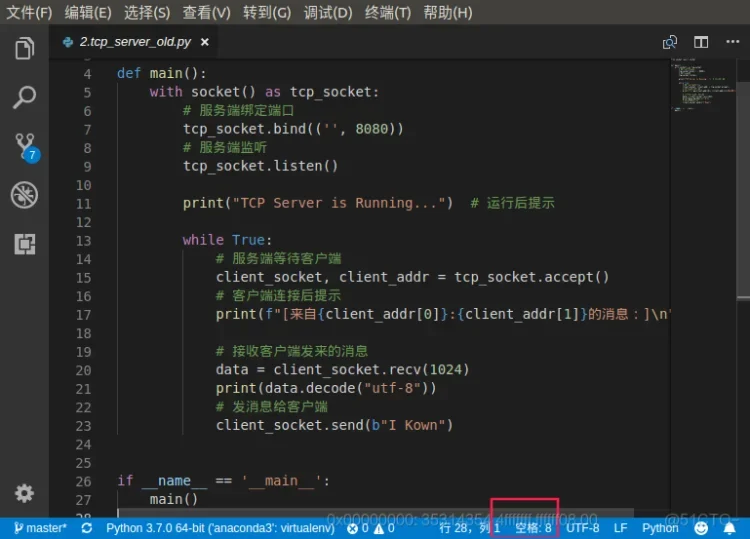Click line number 4 in the gutter
This screenshot has width=750, height=539.
87,74
